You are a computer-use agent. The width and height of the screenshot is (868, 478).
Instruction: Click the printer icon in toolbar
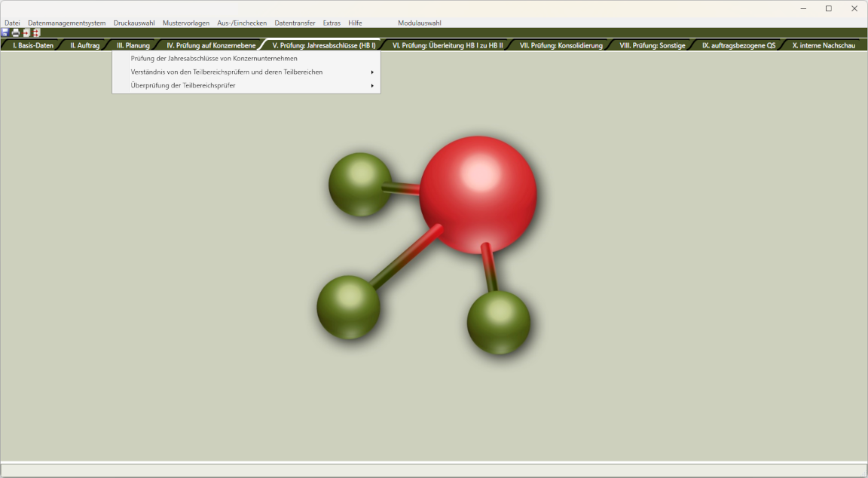coord(16,32)
